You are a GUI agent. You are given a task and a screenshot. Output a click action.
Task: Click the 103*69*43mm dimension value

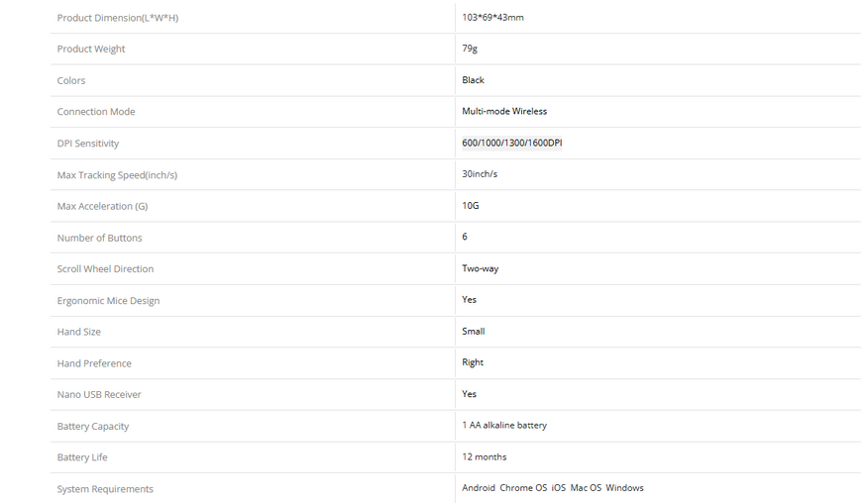coord(492,18)
